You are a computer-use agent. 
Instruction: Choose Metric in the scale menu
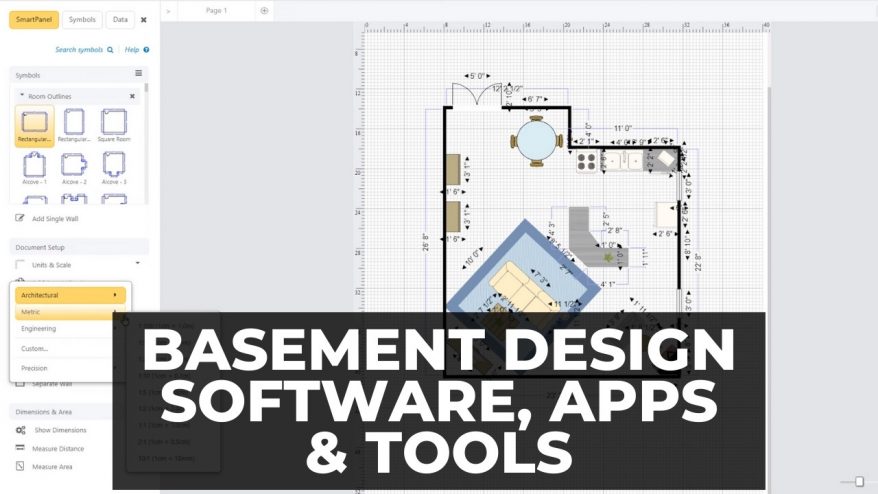[70, 312]
